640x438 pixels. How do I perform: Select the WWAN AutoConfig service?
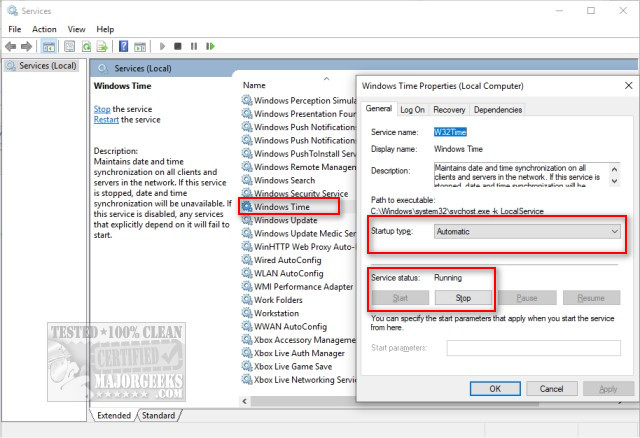[290, 327]
